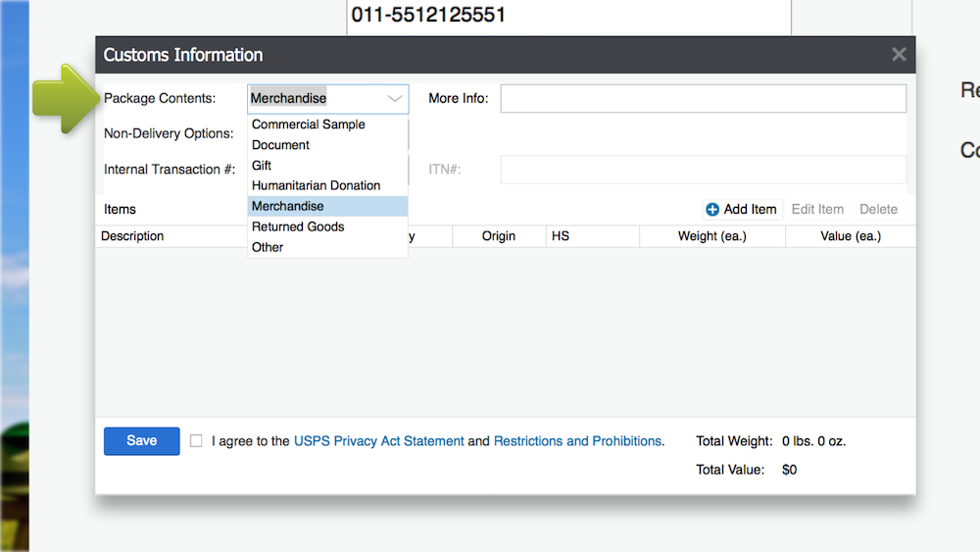980x552 pixels.
Task: Open the USPS Privacy Act Statement link
Action: pos(378,441)
